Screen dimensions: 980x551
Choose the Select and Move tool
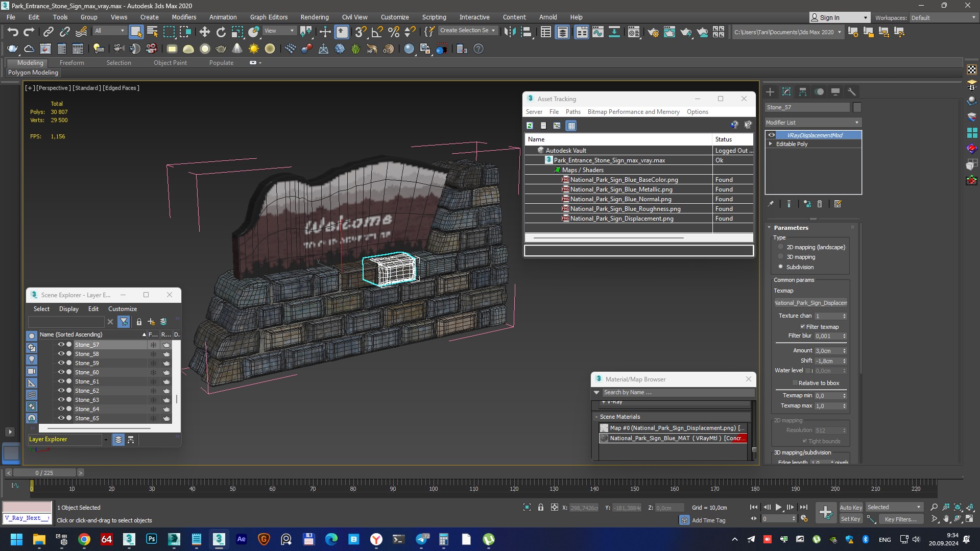[x=204, y=32]
